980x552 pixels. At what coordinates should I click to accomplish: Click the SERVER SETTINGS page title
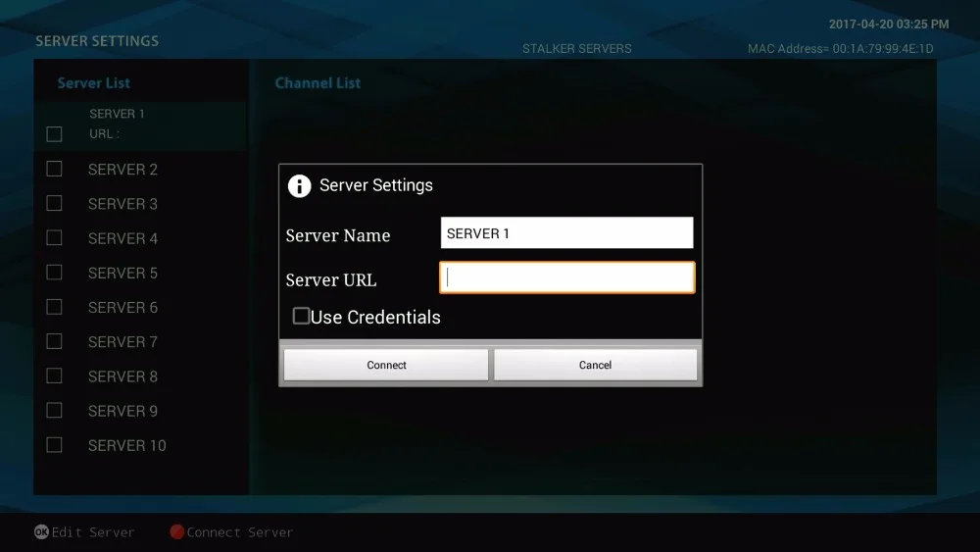tap(97, 40)
